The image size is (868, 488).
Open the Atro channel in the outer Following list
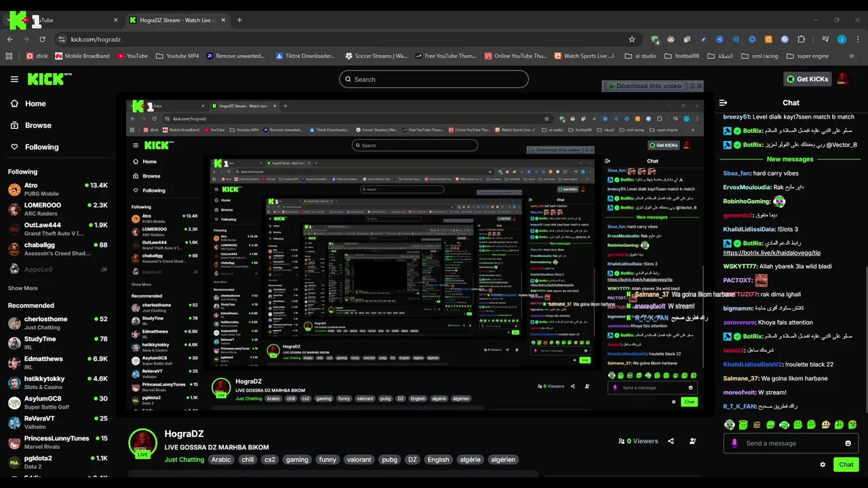click(57, 189)
